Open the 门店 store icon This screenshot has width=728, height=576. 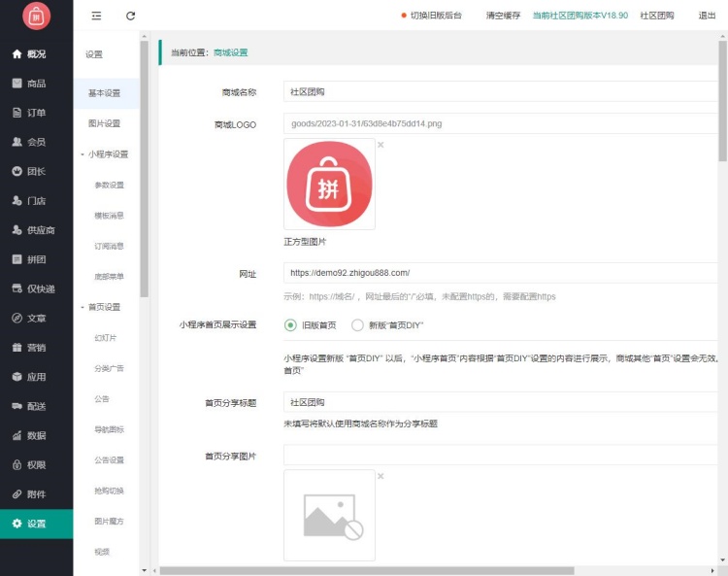tap(17, 200)
